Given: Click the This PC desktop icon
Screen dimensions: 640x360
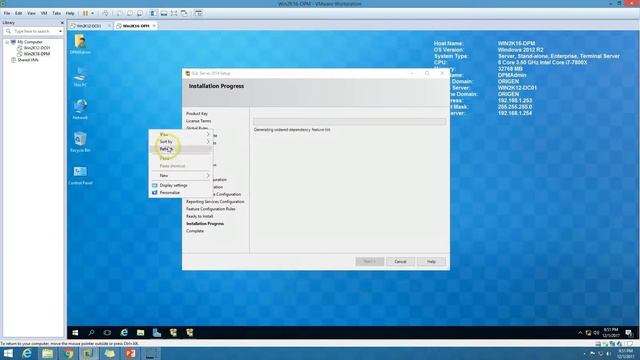Looking at the screenshot, I should [x=80, y=77].
